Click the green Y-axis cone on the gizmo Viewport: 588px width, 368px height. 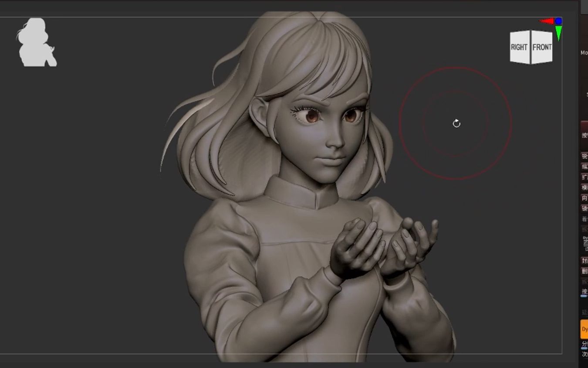point(558,33)
